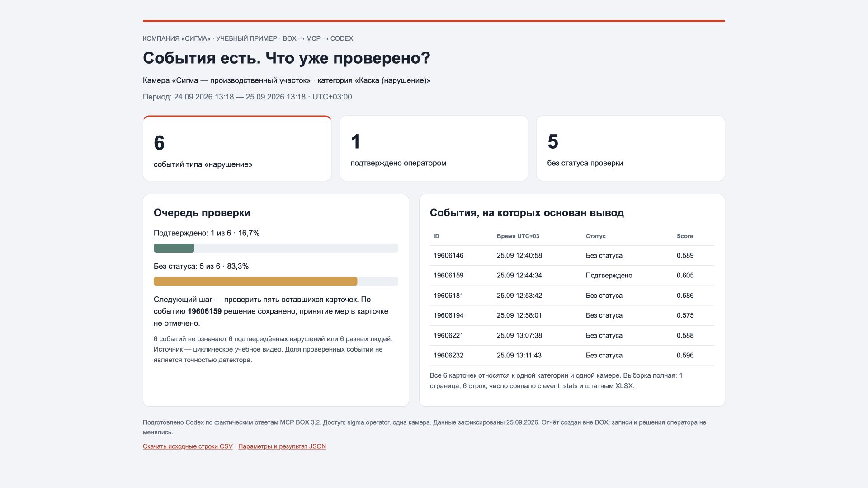Click time cell '25.09 12:44:34'
This screenshot has height=488, width=868.
pyautogui.click(x=519, y=276)
